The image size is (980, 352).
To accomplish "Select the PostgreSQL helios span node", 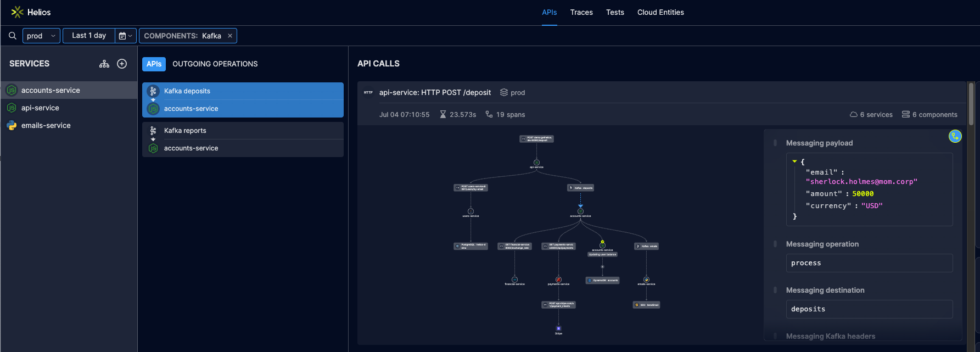I will (471, 246).
